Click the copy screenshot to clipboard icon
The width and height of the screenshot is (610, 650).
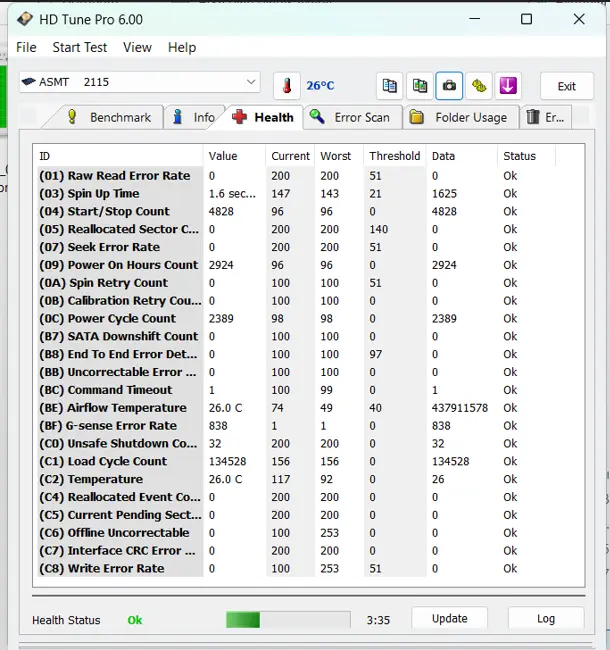tap(419, 86)
